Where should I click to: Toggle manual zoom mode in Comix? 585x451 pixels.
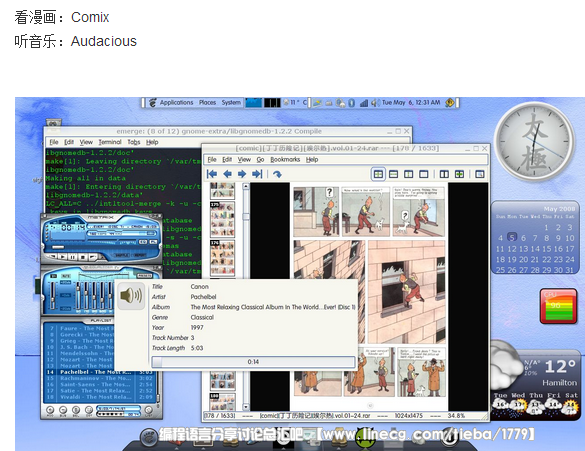pos(423,174)
